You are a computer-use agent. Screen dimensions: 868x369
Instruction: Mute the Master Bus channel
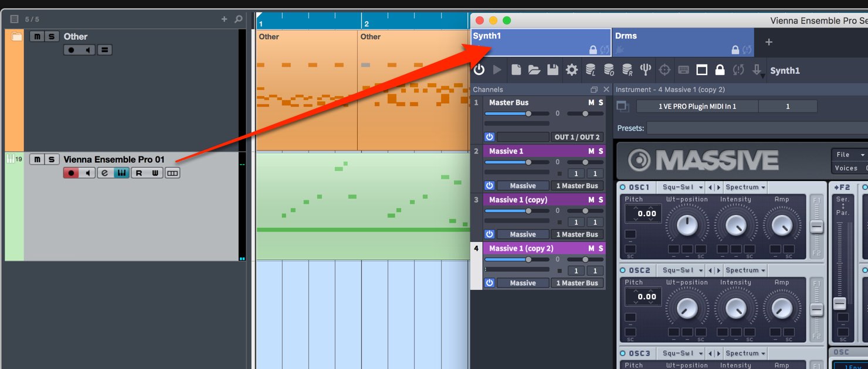(x=591, y=102)
